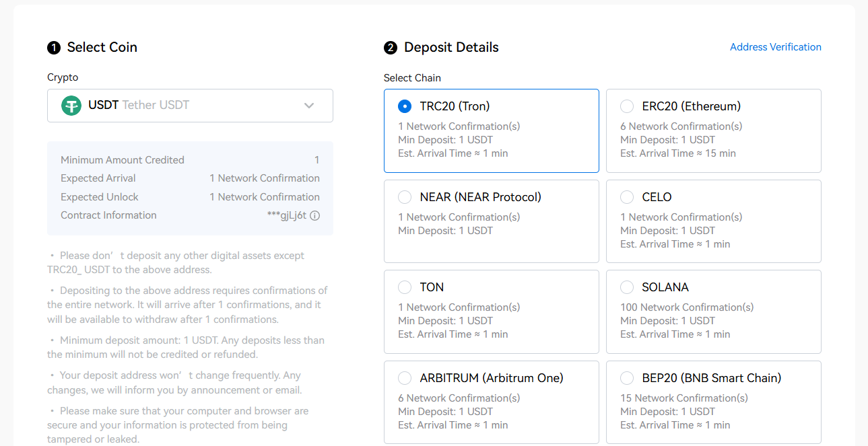Click the masked contract address ***gjLj6t
This screenshot has width=868, height=446.
[287, 215]
